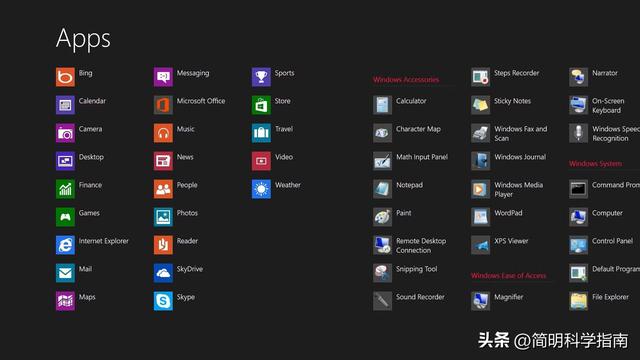Open Internet Explorer icon

click(65, 245)
